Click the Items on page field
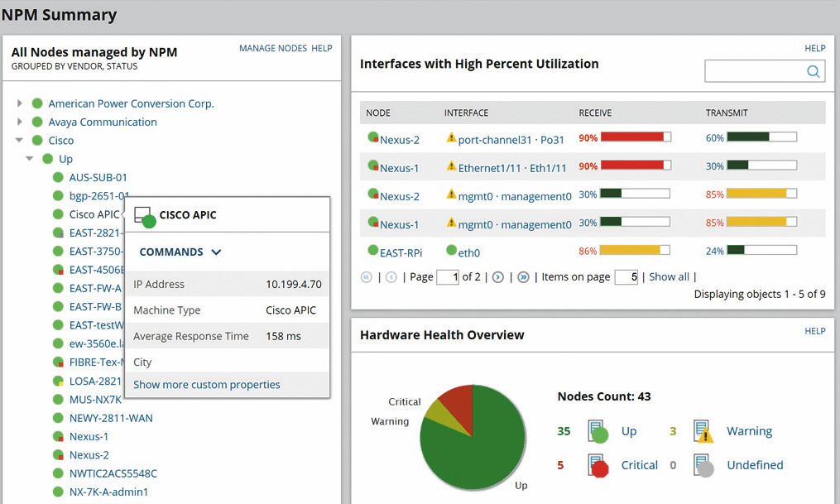 (x=626, y=277)
